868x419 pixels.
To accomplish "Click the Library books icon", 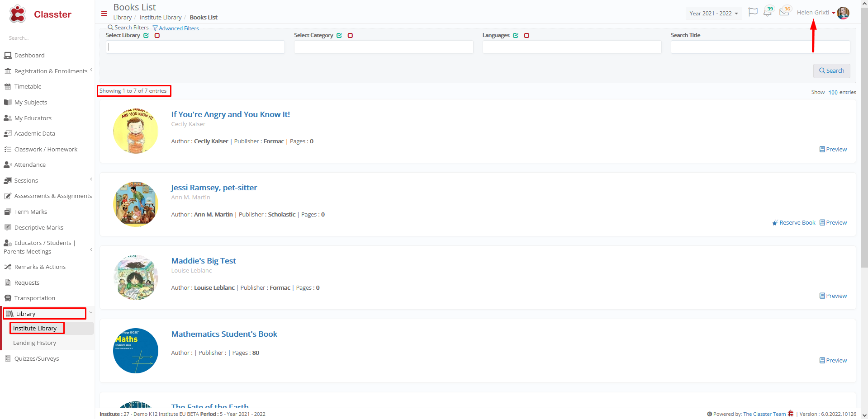I will [9, 314].
